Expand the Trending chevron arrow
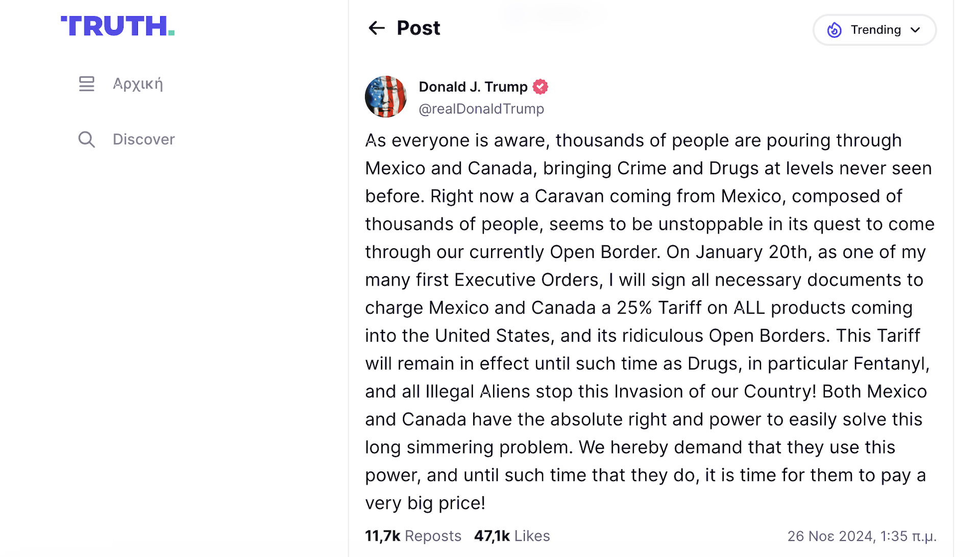 point(916,30)
